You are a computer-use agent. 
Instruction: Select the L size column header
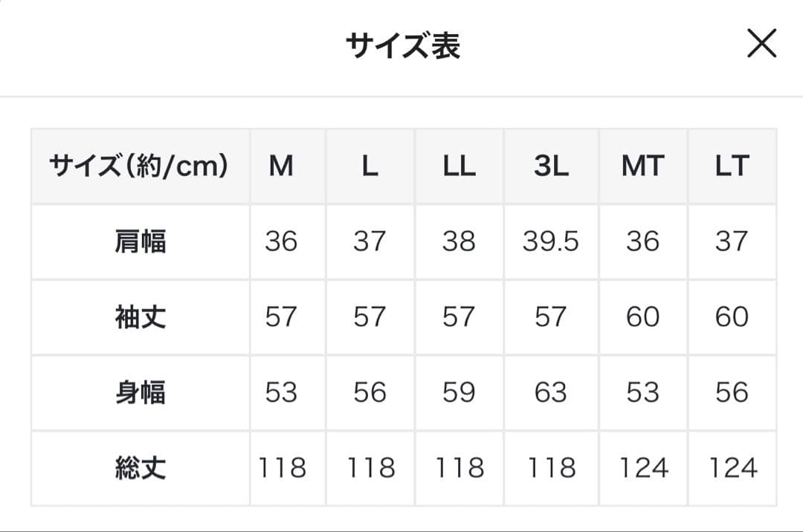[370, 166]
